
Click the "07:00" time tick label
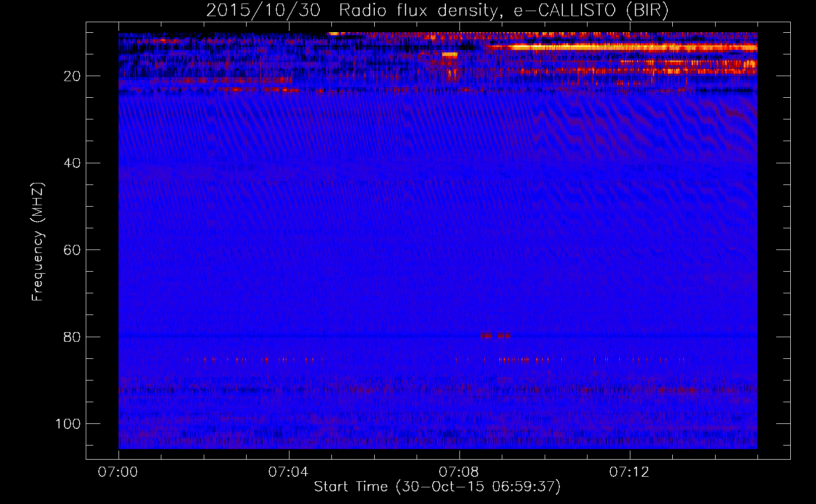[x=119, y=472]
